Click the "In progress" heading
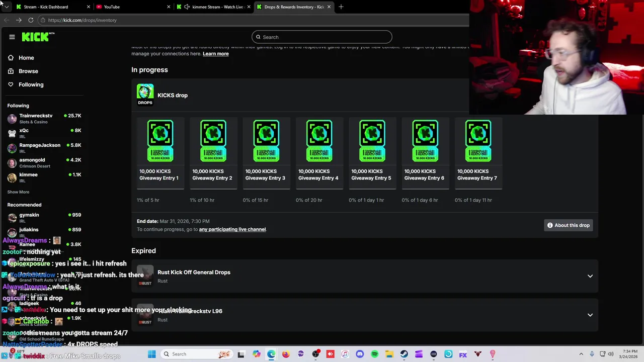 (x=150, y=70)
